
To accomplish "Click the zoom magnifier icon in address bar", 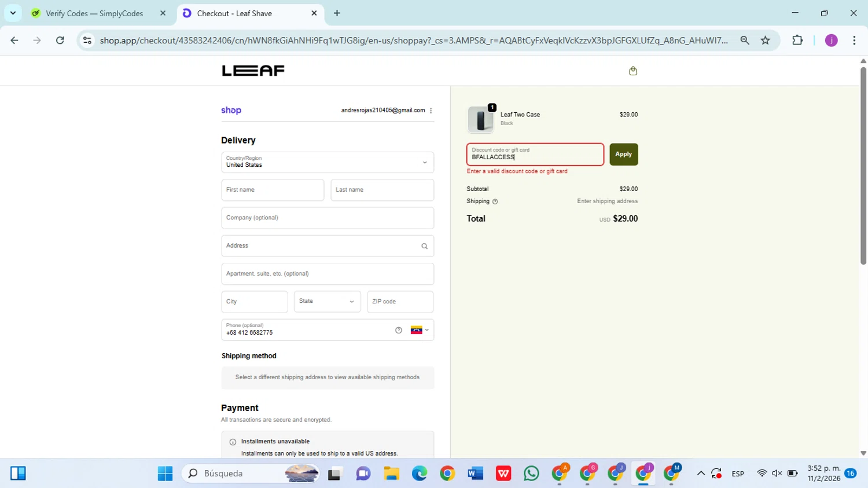I will [745, 40].
